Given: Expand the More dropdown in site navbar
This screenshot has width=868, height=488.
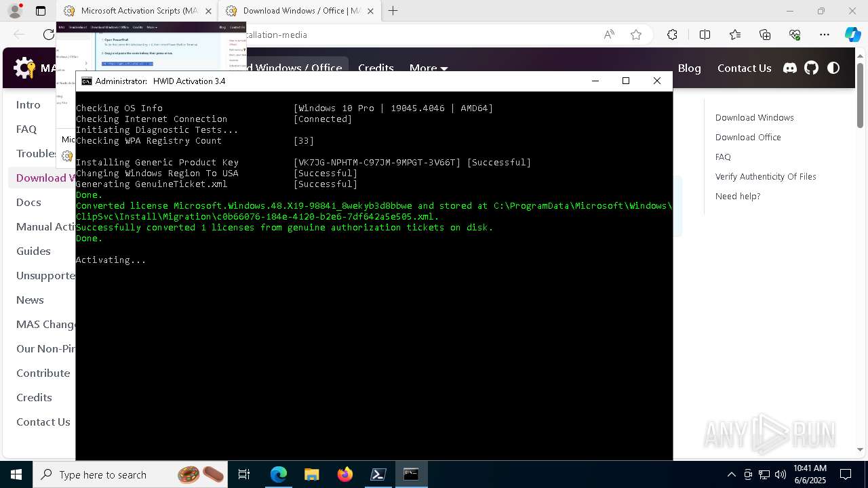Looking at the screenshot, I should pyautogui.click(x=429, y=68).
